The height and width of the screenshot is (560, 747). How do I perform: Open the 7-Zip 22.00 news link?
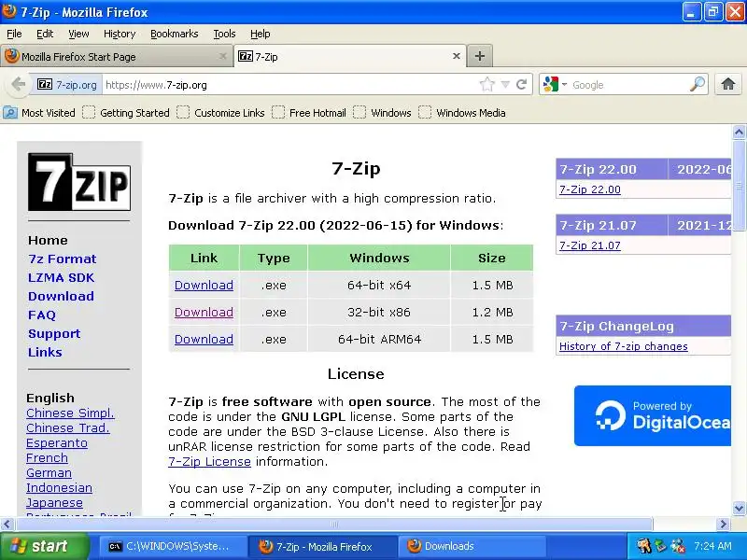pyautogui.click(x=590, y=189)
